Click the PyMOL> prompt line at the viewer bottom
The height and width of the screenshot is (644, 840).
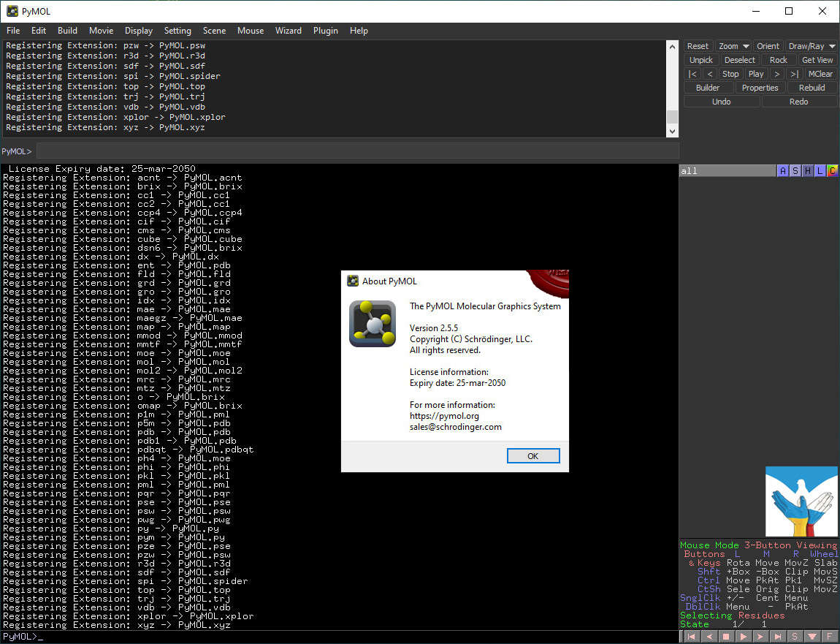[x=339, y=637]
